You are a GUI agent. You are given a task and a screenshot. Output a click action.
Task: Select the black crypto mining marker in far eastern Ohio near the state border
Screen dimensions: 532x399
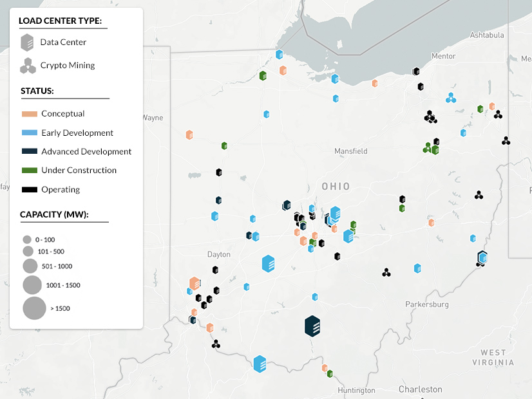tap(506, 141)
